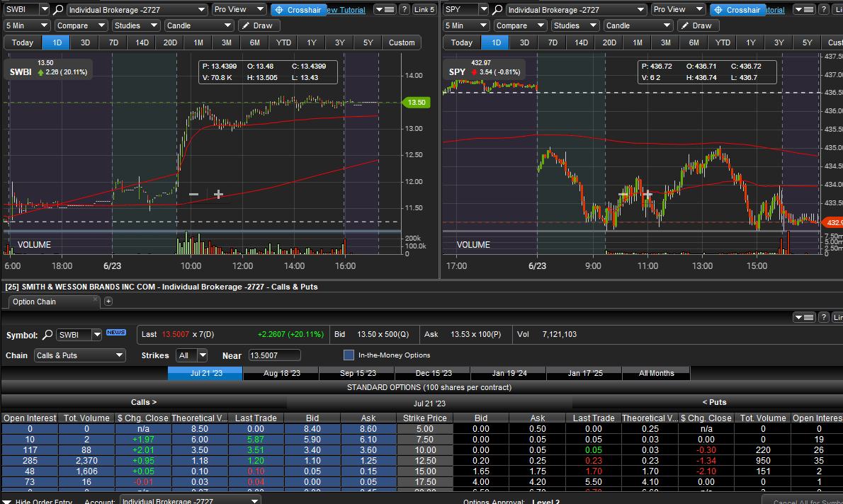Zoom in with plus icon on SWBI chart
This screenshot has width=843, height=504.
(218, 195)
